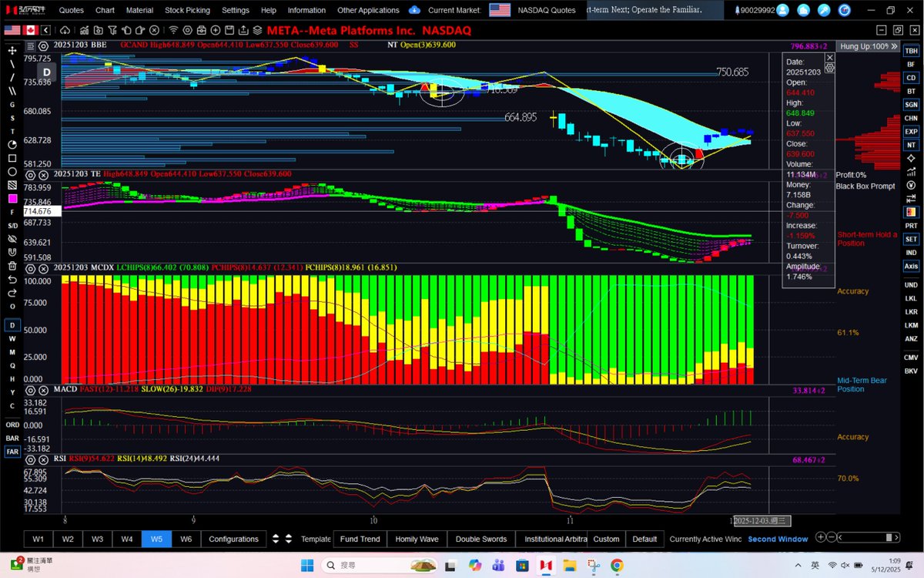Toggle the EXP button in the right sidebar
The width and height of the screenshot is (924, 578).
click(911, 131)
